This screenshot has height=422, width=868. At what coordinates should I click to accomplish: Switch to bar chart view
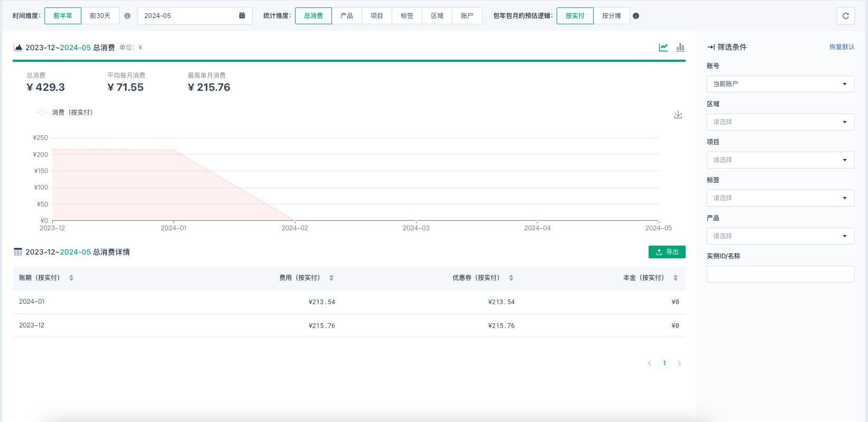tap(680, 48)
